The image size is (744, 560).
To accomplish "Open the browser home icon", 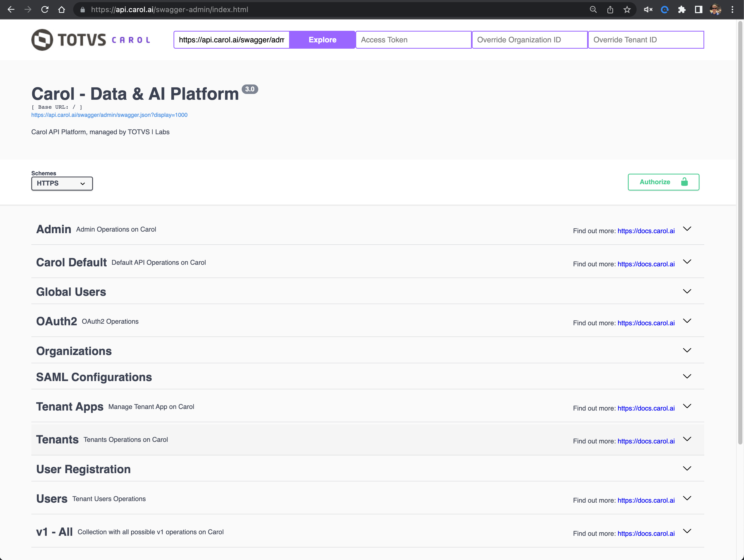I will click(62, 9).
